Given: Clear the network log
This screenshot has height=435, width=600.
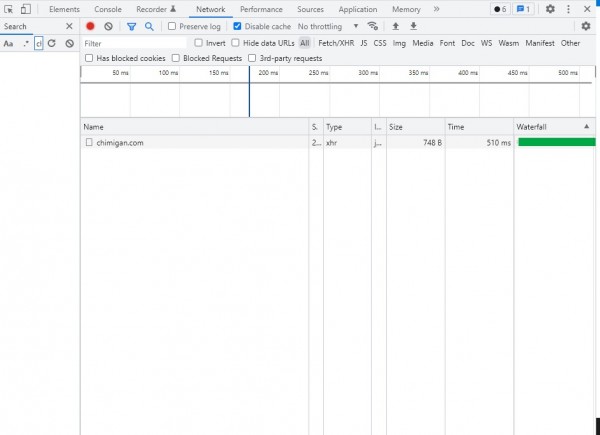Looking at the screenshot, I should (108, 26).
